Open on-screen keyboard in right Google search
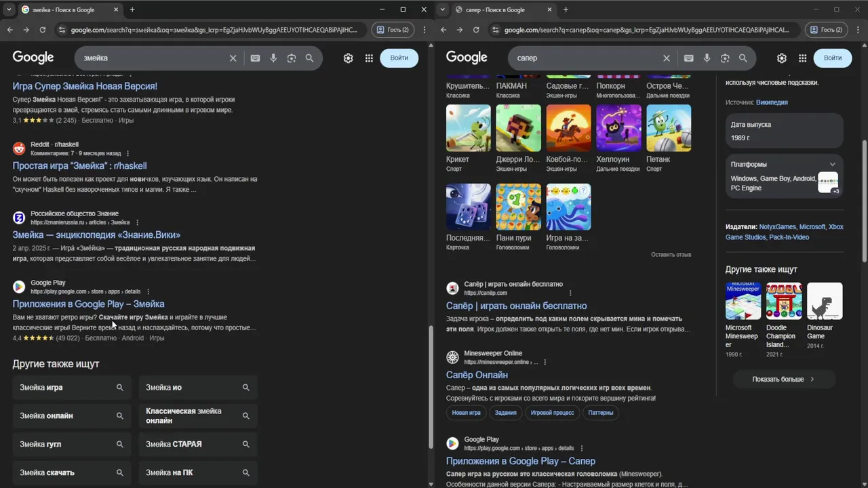868x488 pixels. tap(688, 58)
